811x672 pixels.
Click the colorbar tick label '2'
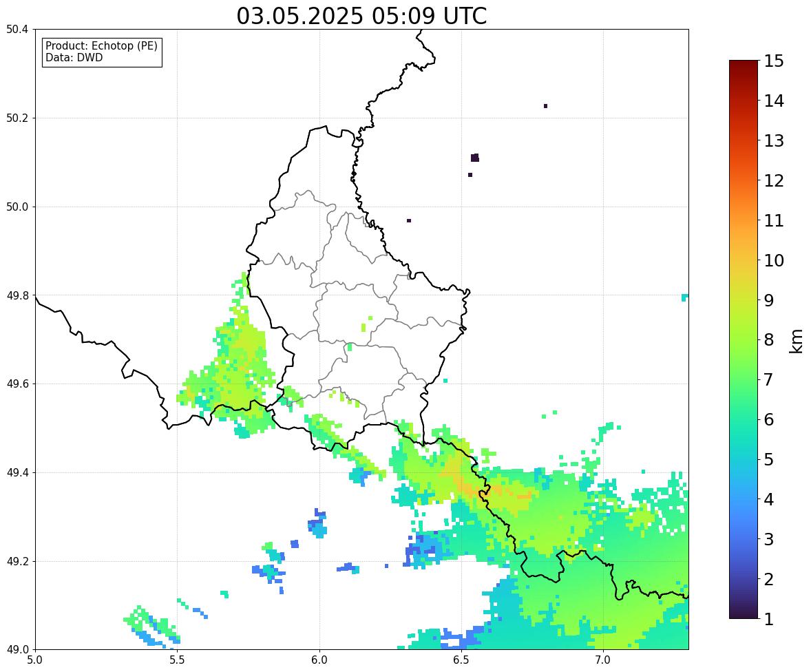[x=769, y=579]
